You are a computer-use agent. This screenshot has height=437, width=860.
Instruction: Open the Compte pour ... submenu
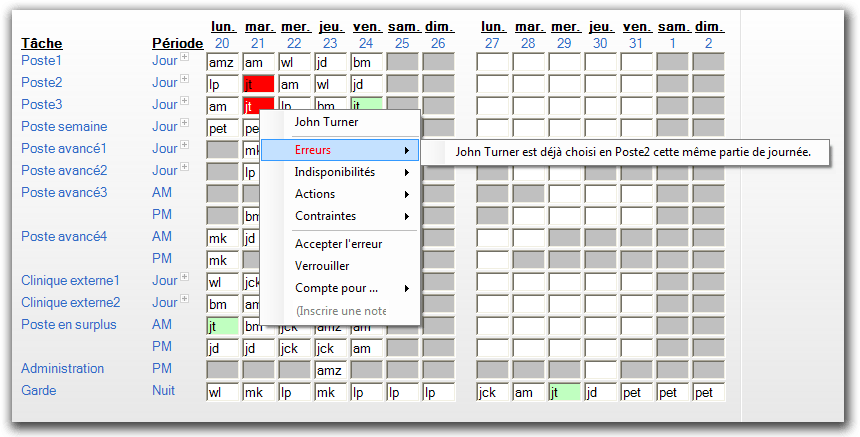pyautogui.click(x=340, y=288)
